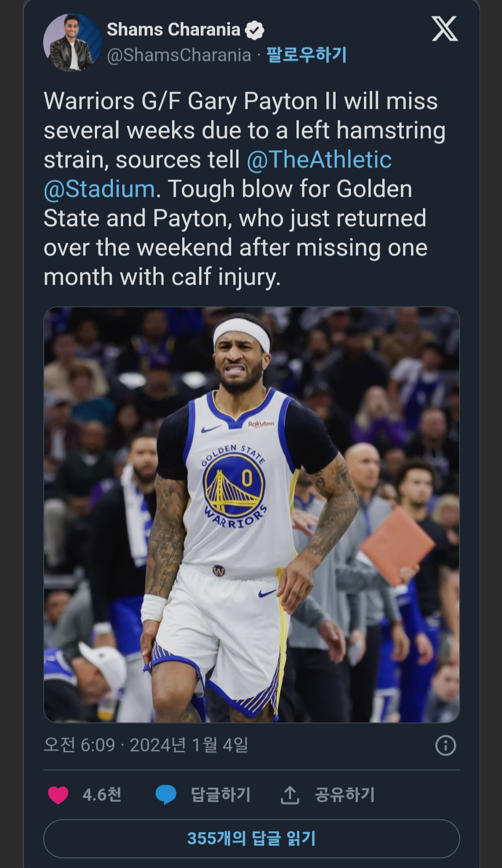Click the 답글하기 reply label
502x868 pixels.
221,795
